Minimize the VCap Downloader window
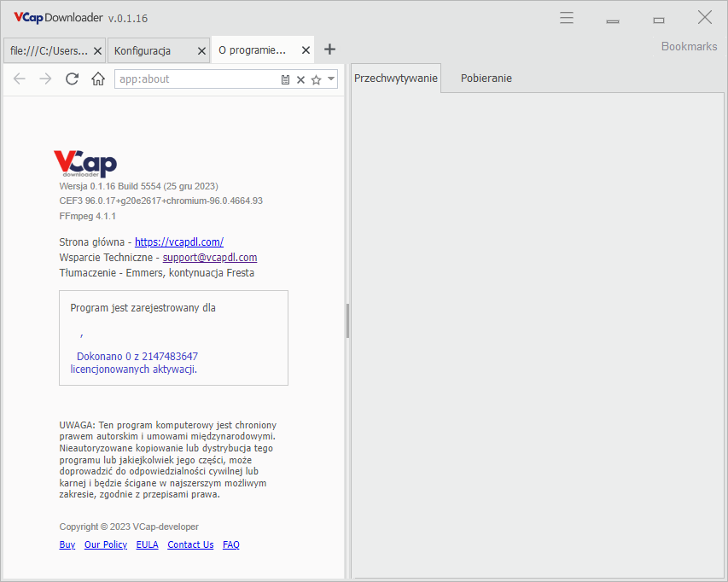 (613, 20)
